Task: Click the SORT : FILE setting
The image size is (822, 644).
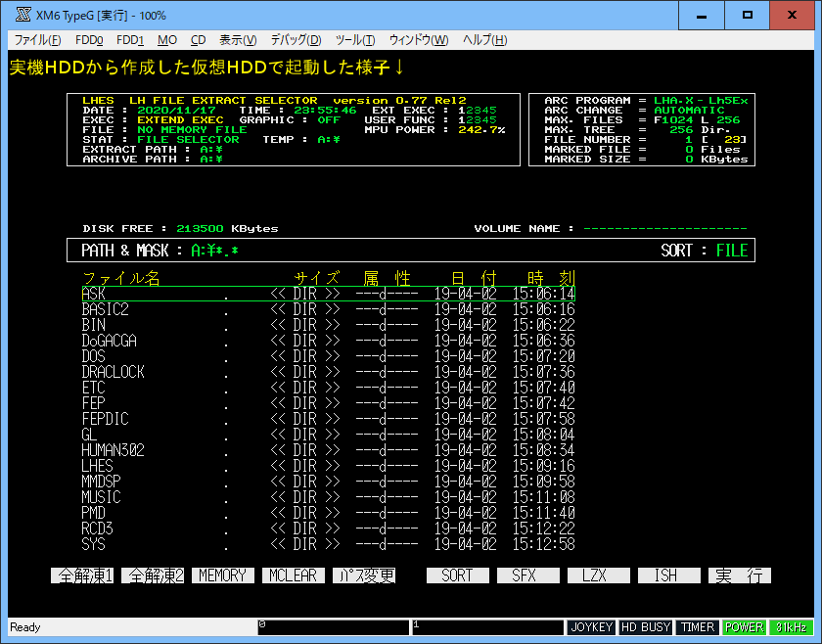Action: [704, 251]
